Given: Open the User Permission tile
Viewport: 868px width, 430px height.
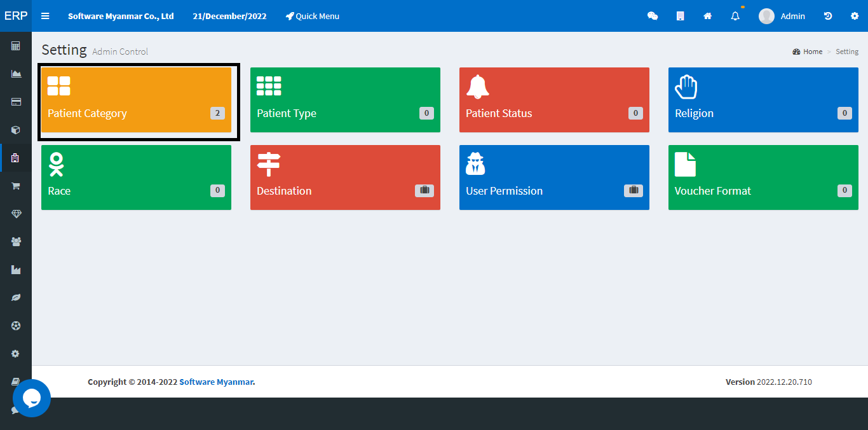Looking at the screenshot, I should point(554,177).
